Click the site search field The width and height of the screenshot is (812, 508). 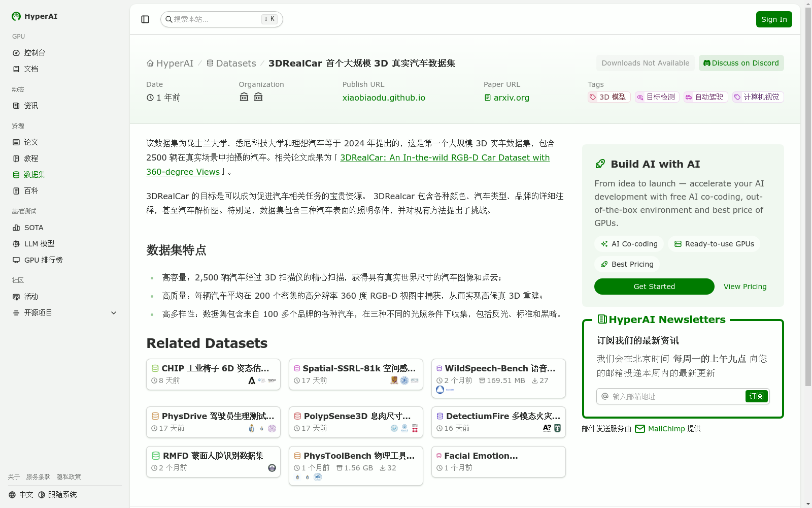(222, 19)
